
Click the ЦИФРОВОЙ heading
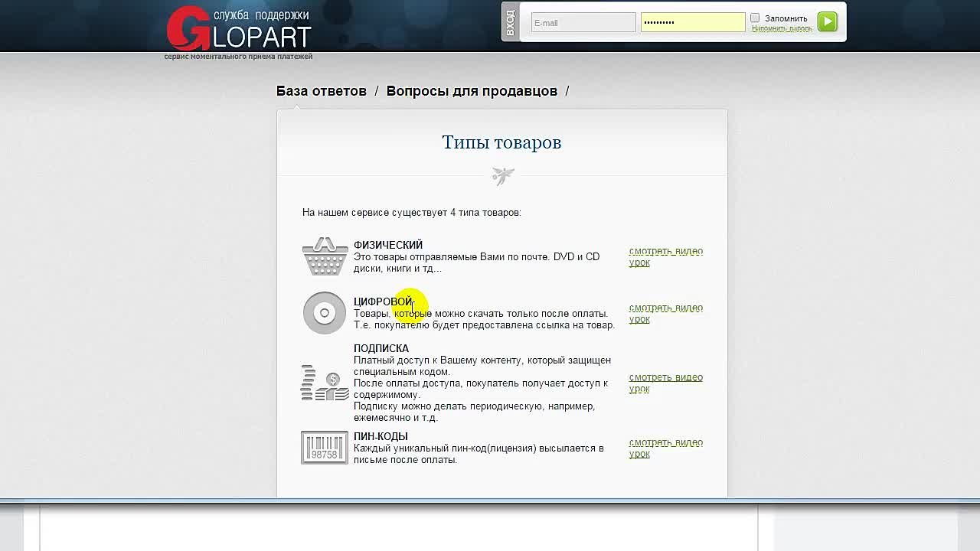pyautogui.click(x=383, y=302)
